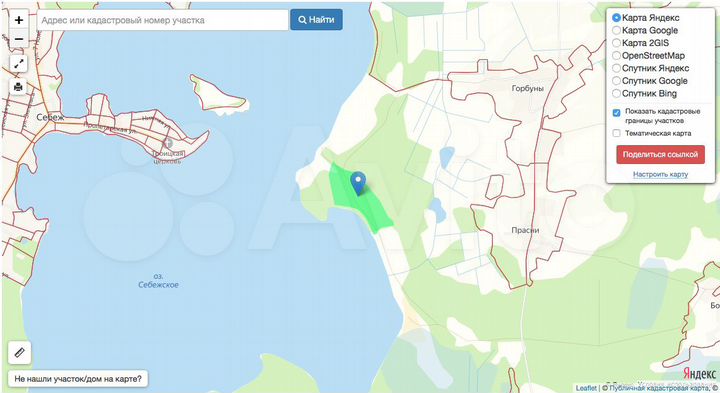Open Настроить карту link
This screenshot has width=720, height=393.
[x=660, y=174]
